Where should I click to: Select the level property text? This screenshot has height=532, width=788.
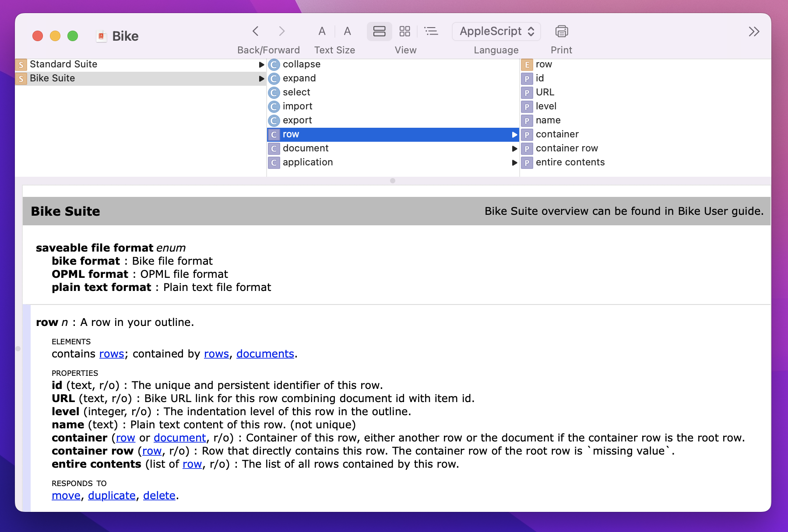[x=546, y=106]
